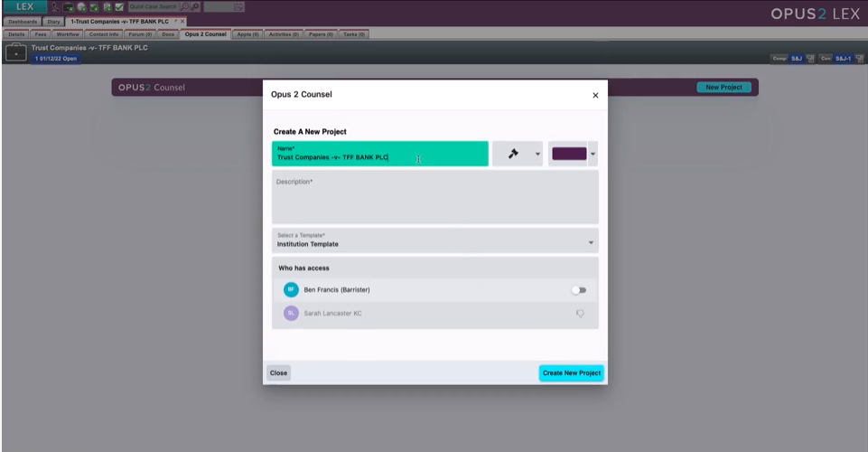Click the new case briefcase icon
The height and width of the screenshot is (452, 868).
[x=69, y=7]
